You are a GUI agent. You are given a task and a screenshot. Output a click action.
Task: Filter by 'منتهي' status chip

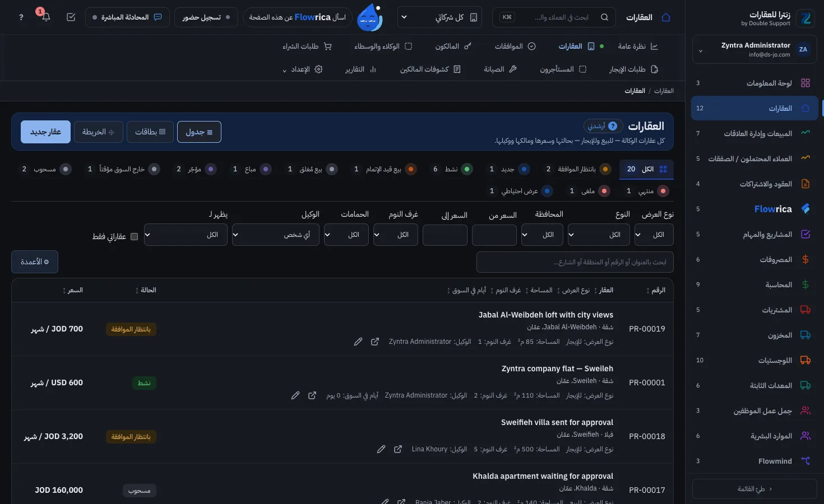(x=646, y=191)
